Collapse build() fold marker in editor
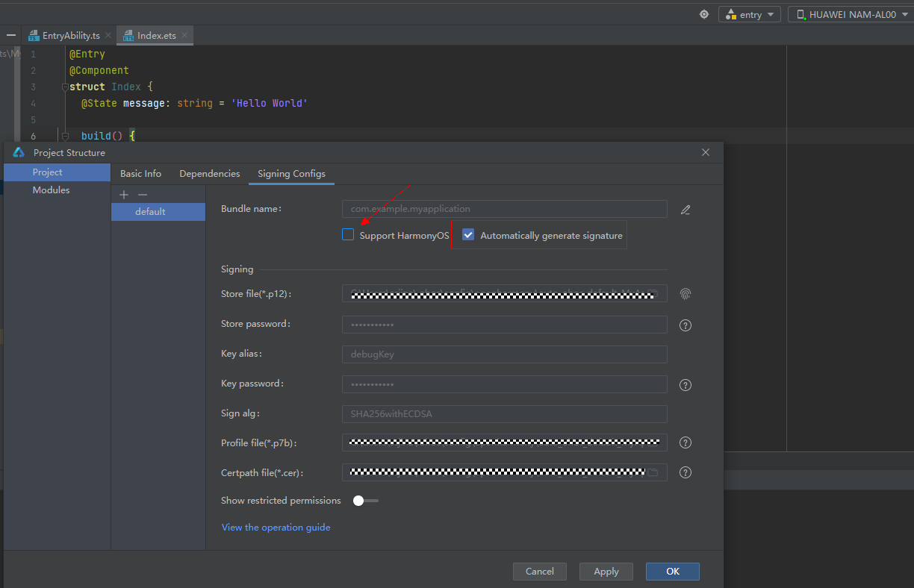This screenshot has width=914, height=588. click(x=64, y=137)
